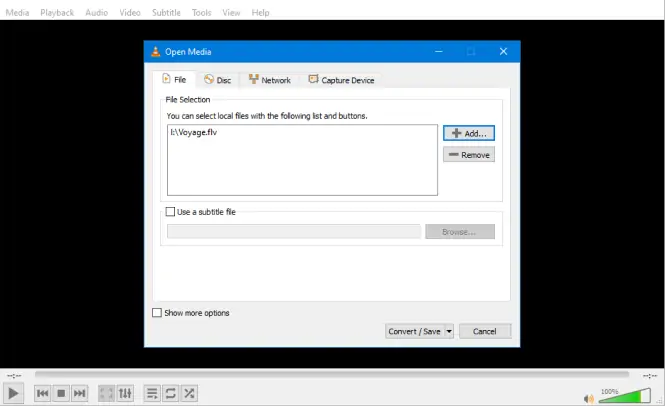Cancel the Open Media dialog
The width and height of the screenshot is (665, 406).
pyautogui.click(x=485, y=331)
